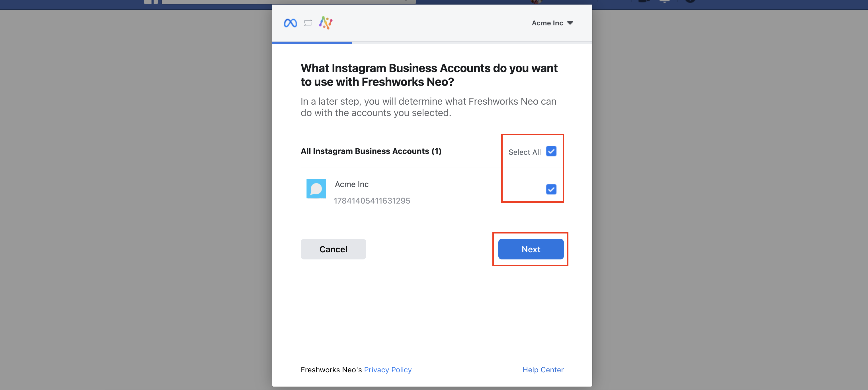868x390 pixels.
Task: Uncheck the Acme Inc account checkbox
Action: [x=551, y=189]
